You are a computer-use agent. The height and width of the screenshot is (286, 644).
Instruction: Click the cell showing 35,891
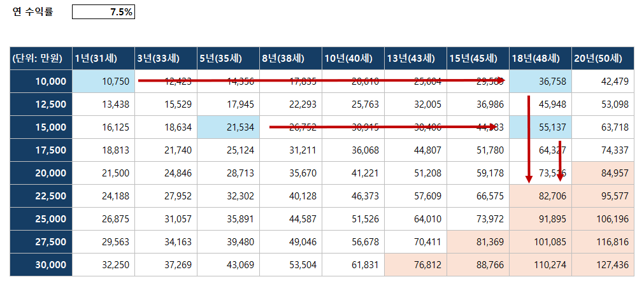click(228, 219)
